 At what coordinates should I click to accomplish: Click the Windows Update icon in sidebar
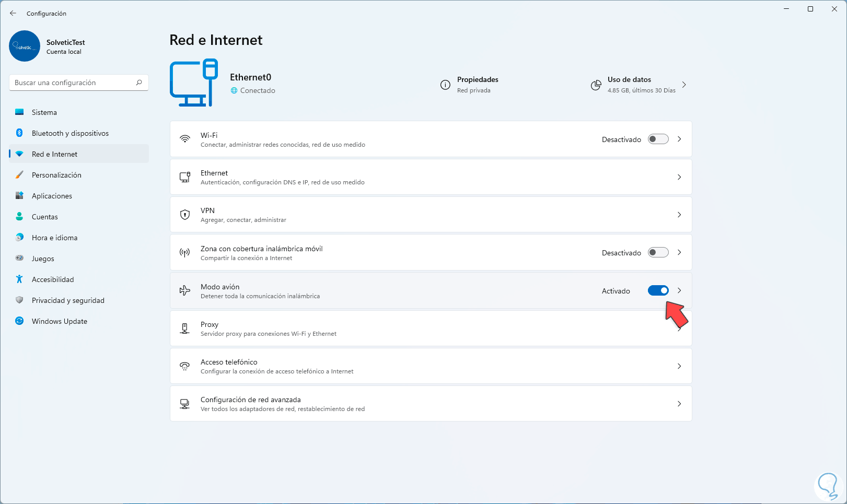[x=19, y=321]
